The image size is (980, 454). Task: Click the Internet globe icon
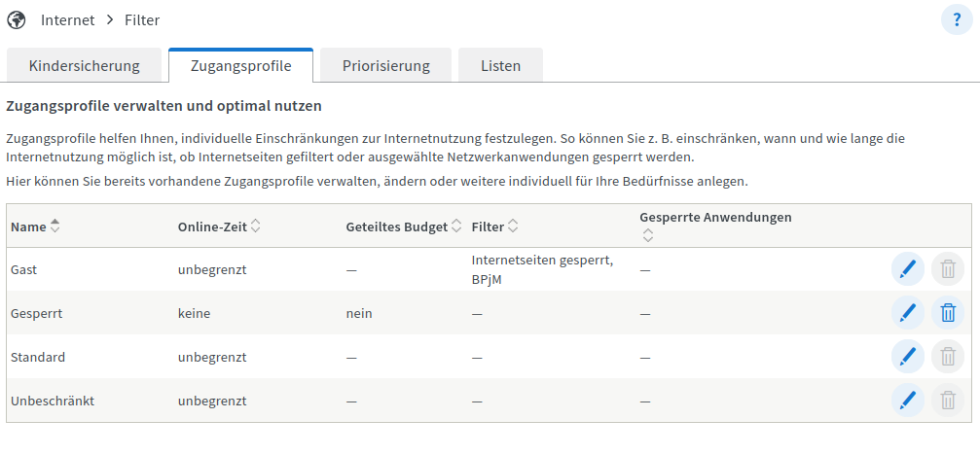point(17,19)
